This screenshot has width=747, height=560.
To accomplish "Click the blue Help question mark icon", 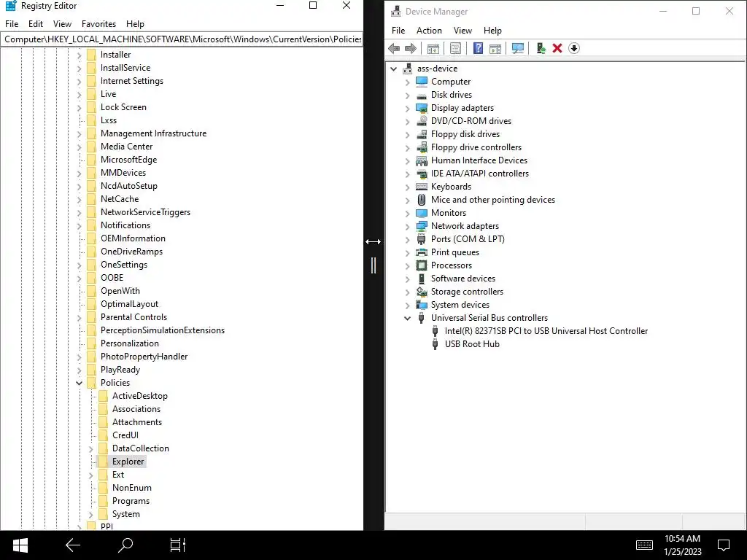I will [x=478, y=48].
